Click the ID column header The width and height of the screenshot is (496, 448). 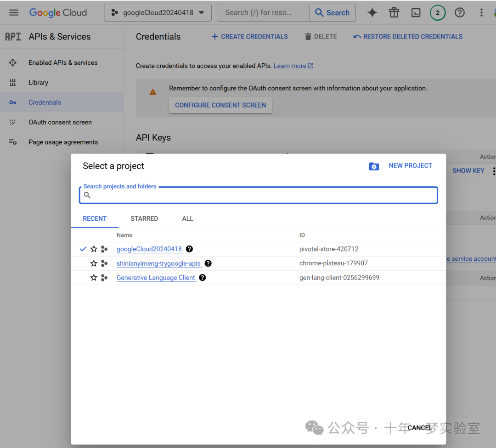point(302,235)
